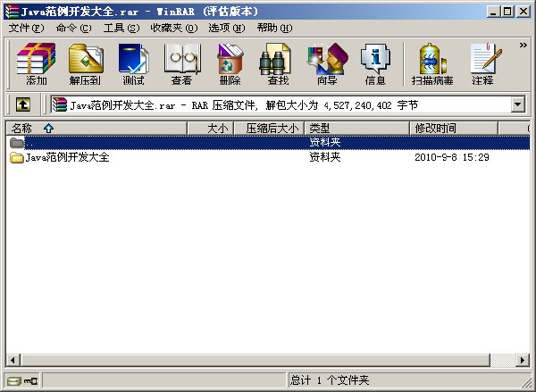Open the 帮助(H) menu
Screen dimensions: 536x392
click(275, 28)
